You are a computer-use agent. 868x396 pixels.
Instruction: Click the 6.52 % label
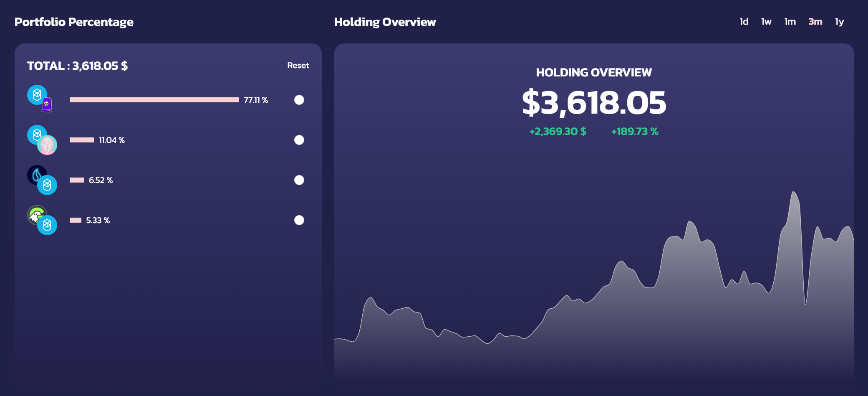(x=101, y=180)
